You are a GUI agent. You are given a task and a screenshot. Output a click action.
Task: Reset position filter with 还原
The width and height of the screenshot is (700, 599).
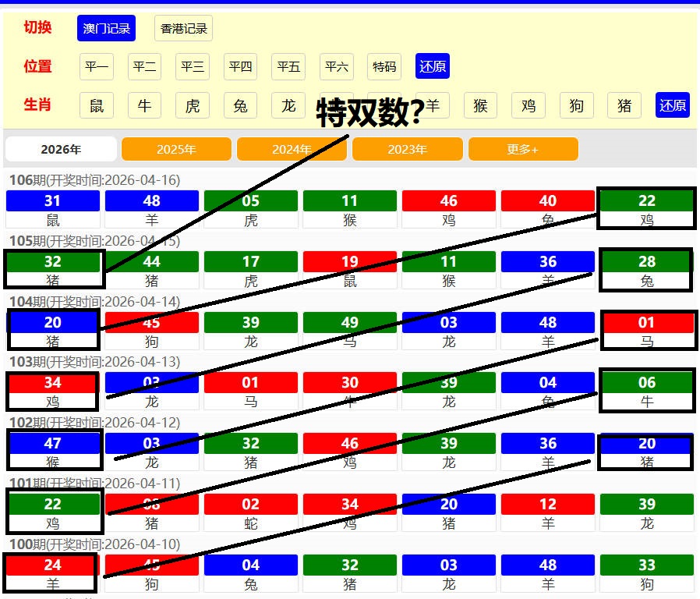(x=433, y=66)
